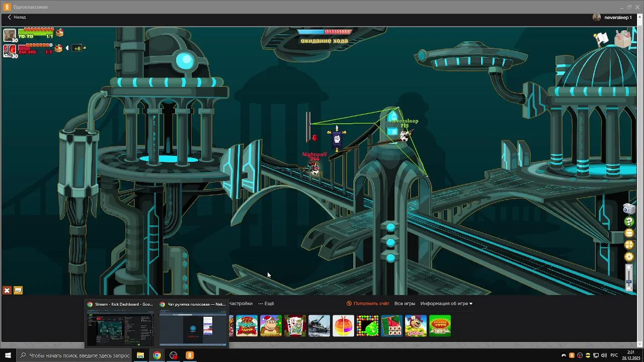
Task: Click the fruit basket by the green health bar
Action: pyautogui.click(x=60, y=33)
